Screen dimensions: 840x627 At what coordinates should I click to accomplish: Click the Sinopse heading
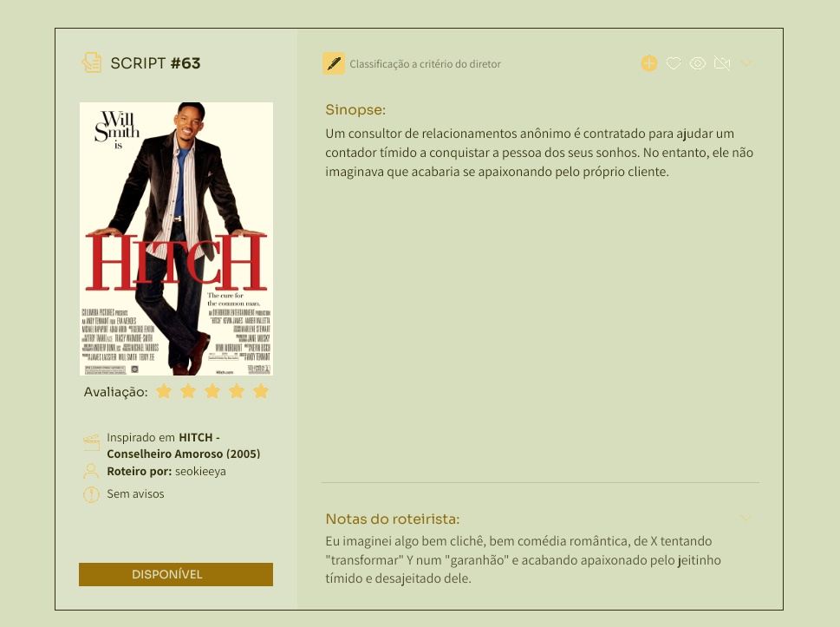click(355, 110)
